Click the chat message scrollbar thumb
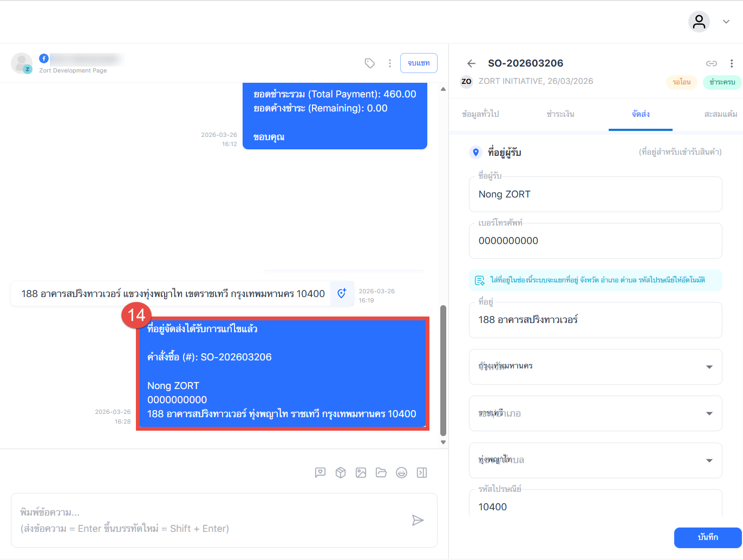743x560 pixels. point(443,370)
